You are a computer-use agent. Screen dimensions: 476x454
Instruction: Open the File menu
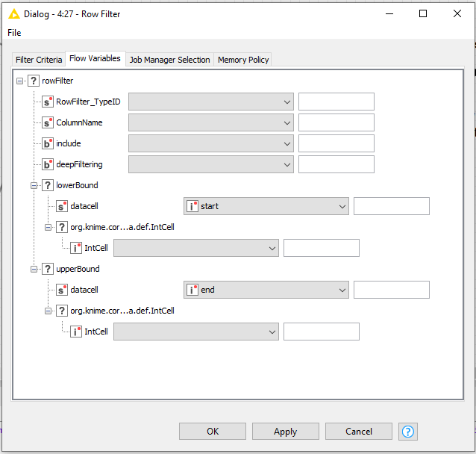(x=14, y=33)
